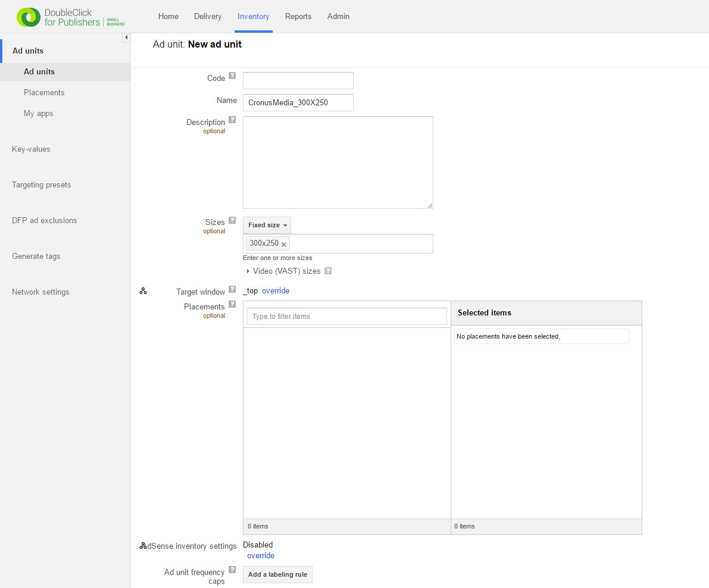The width and height of the screenshot is (709, 588).
Task: Open help icon next to Placements
Action: (x=232, y=304)
